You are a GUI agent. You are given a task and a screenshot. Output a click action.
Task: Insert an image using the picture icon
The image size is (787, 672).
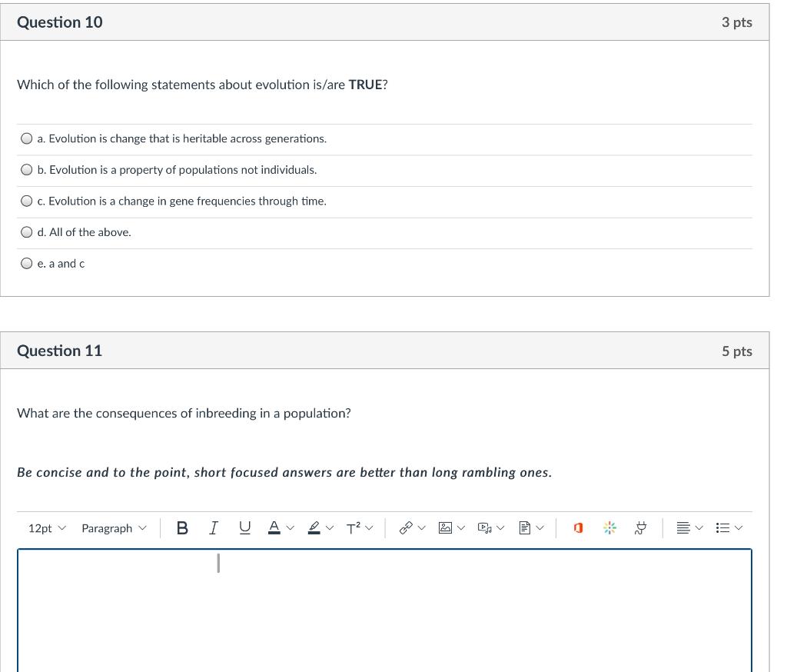(x=445, y=528)
